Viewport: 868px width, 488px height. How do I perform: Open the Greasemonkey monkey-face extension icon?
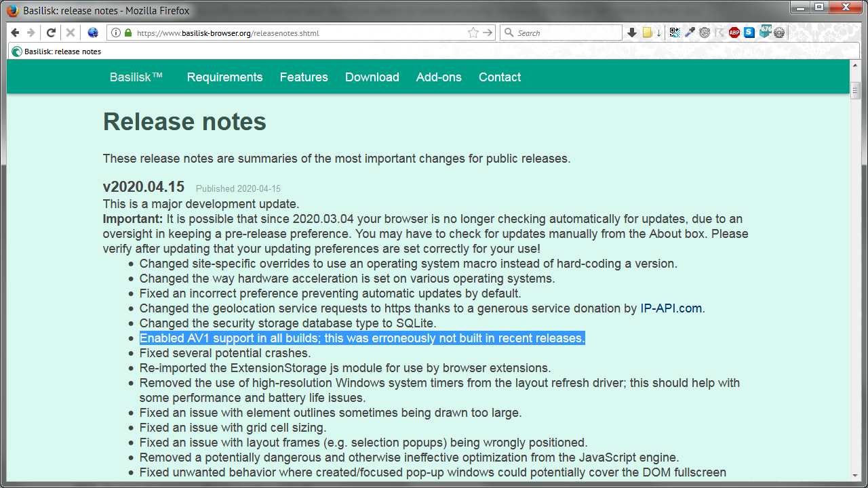point(705,33)
